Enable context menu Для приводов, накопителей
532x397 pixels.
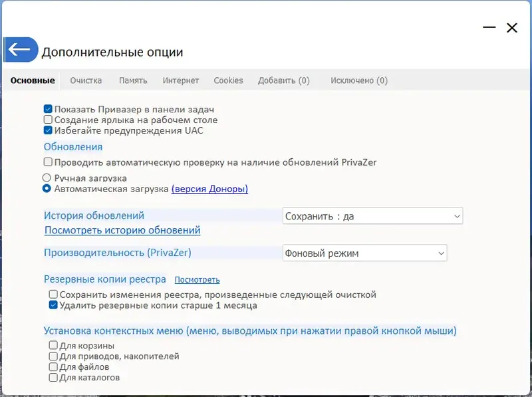[53, 356]
